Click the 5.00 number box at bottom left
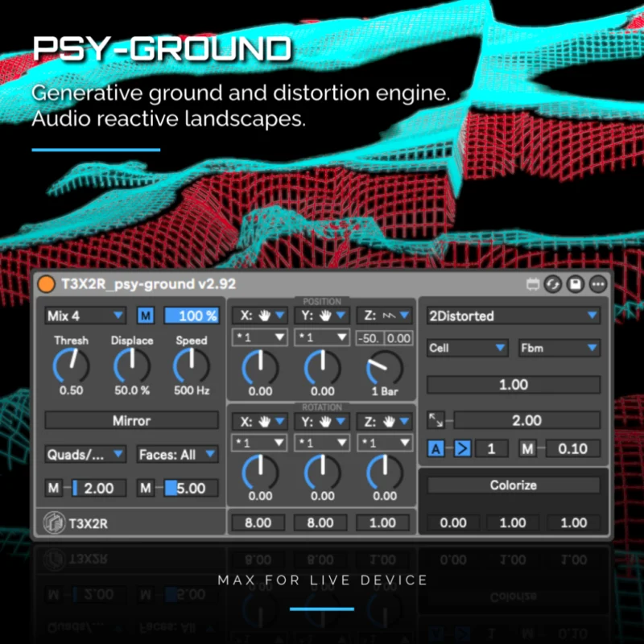Viewport: 644px width, 644px height. pyautogui.click(x=191, y=489)
